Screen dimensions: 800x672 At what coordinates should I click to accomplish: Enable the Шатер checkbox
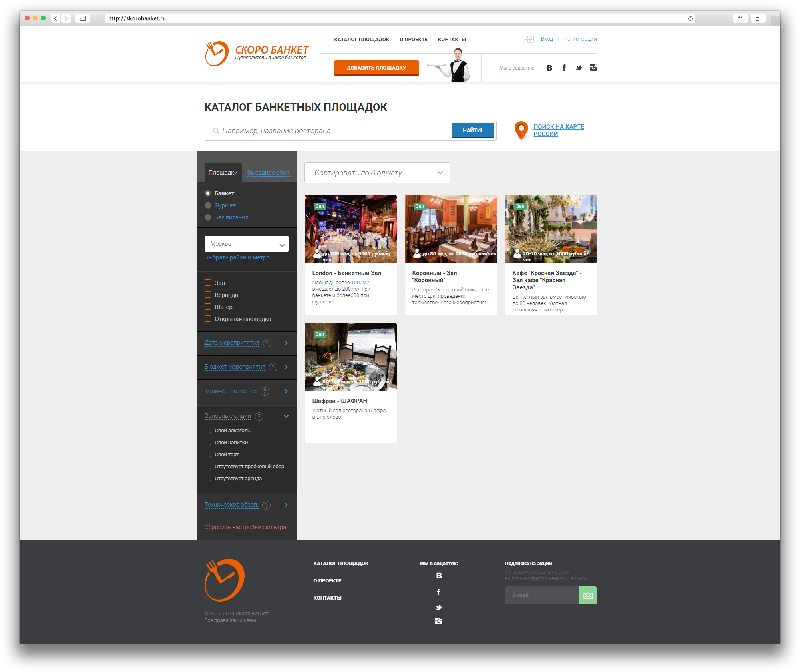208,307
